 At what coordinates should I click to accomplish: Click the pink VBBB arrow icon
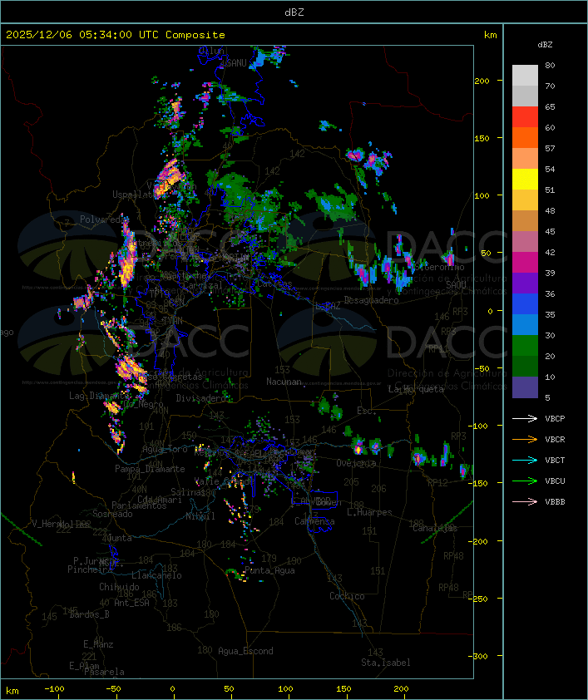(525, 502)
